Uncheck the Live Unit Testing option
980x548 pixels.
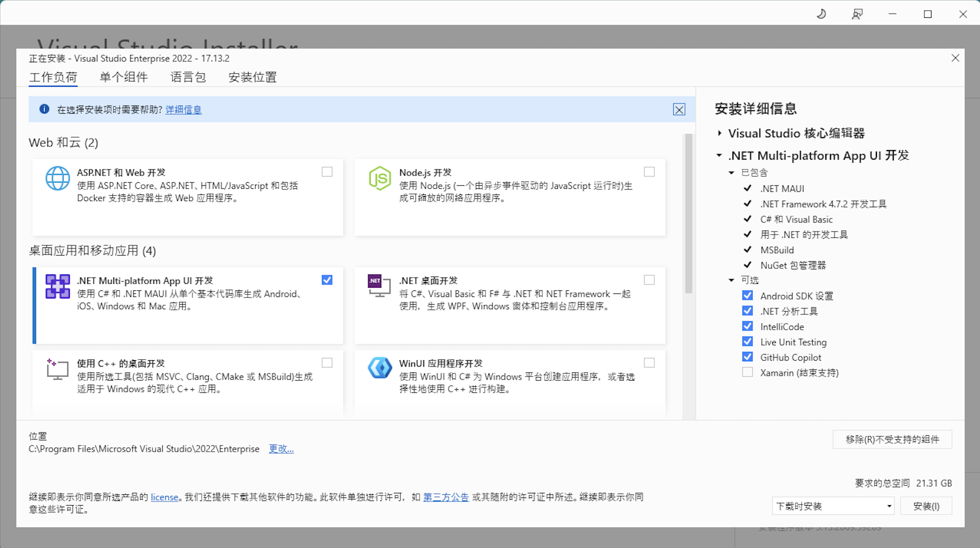click(x=747, y=341)
